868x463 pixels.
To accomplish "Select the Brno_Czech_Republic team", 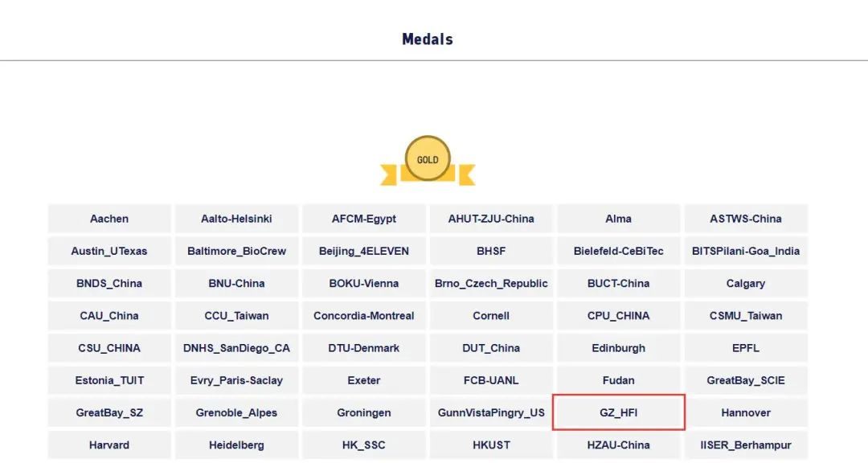I will 491,283.
